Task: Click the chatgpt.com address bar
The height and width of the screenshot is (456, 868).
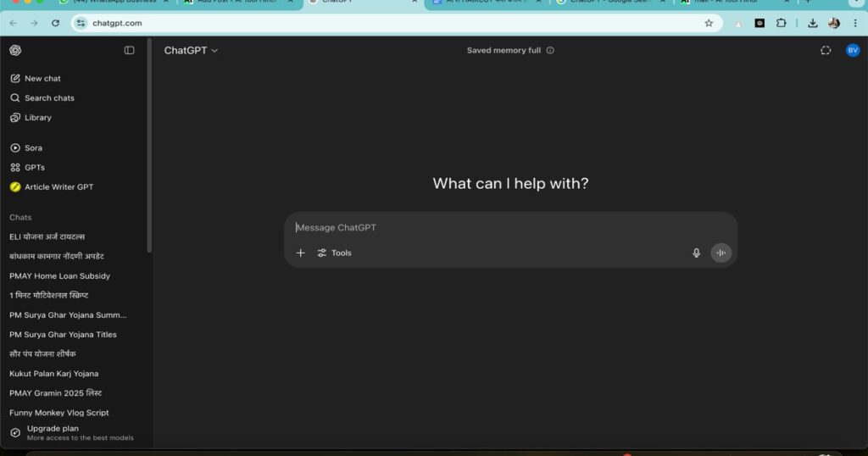Action: point(396,23)
